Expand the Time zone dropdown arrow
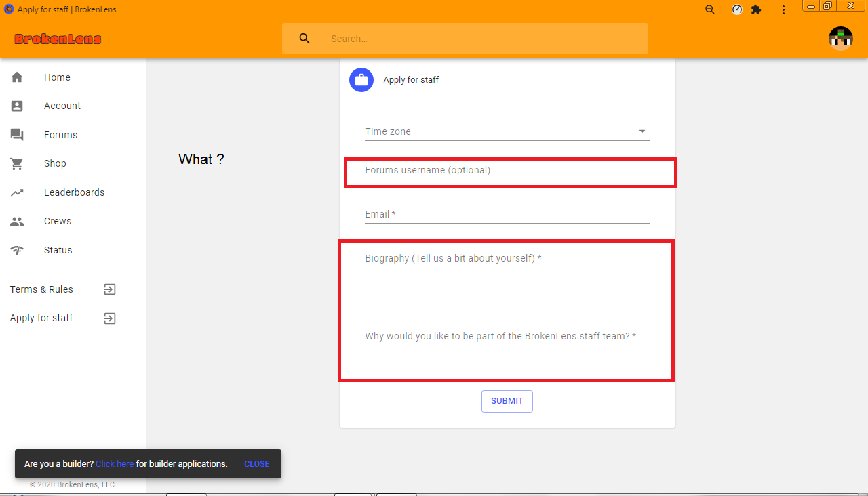868x496 pixels. [642, 131]
